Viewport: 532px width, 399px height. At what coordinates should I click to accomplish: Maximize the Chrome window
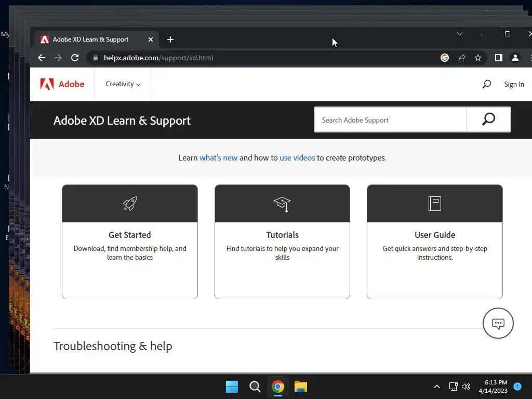click(x=508, y=34)
